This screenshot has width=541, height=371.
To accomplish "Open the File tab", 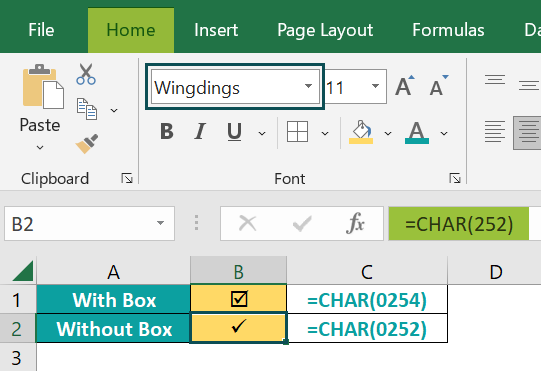I will click(41, 30).
